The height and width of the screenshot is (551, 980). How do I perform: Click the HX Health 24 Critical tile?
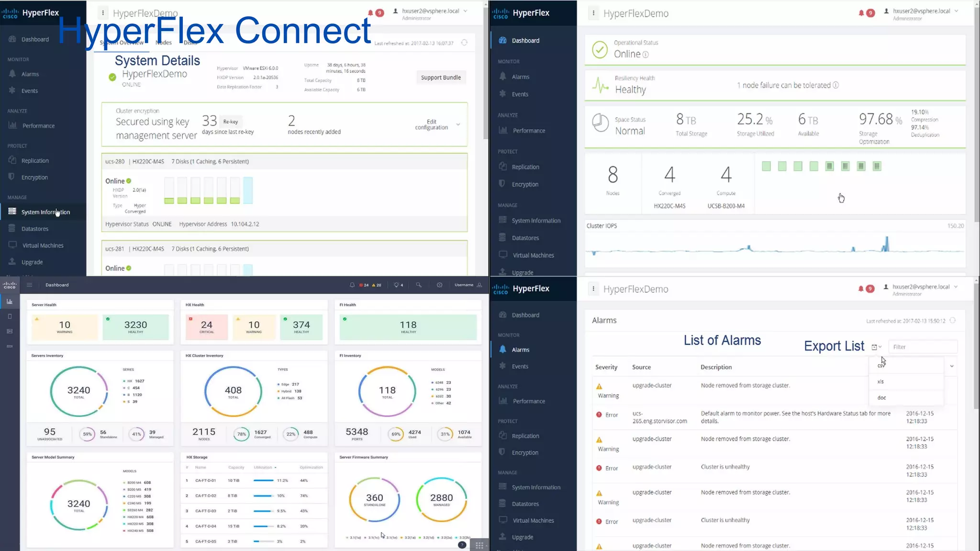[206, 327]
